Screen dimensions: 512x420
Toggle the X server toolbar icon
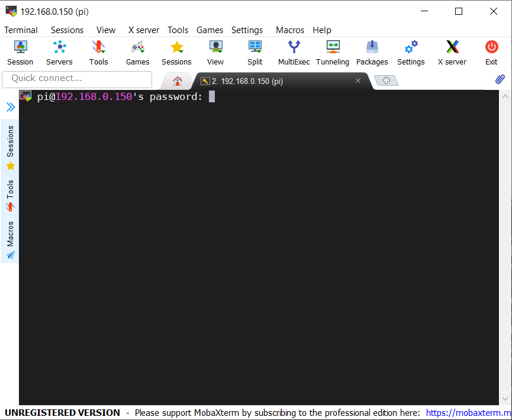[x=452, y=53]
